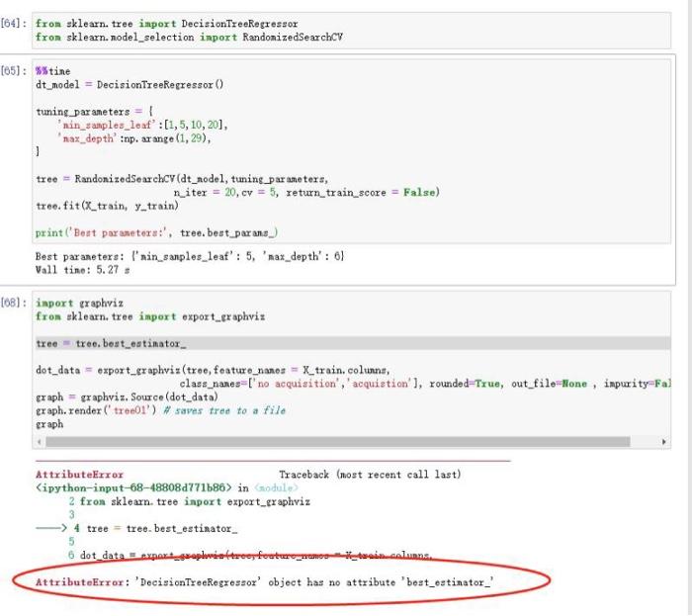
Task: Click the 'dt_model = DecisionTreeRegressor()' line
Action: pos(130,85)
